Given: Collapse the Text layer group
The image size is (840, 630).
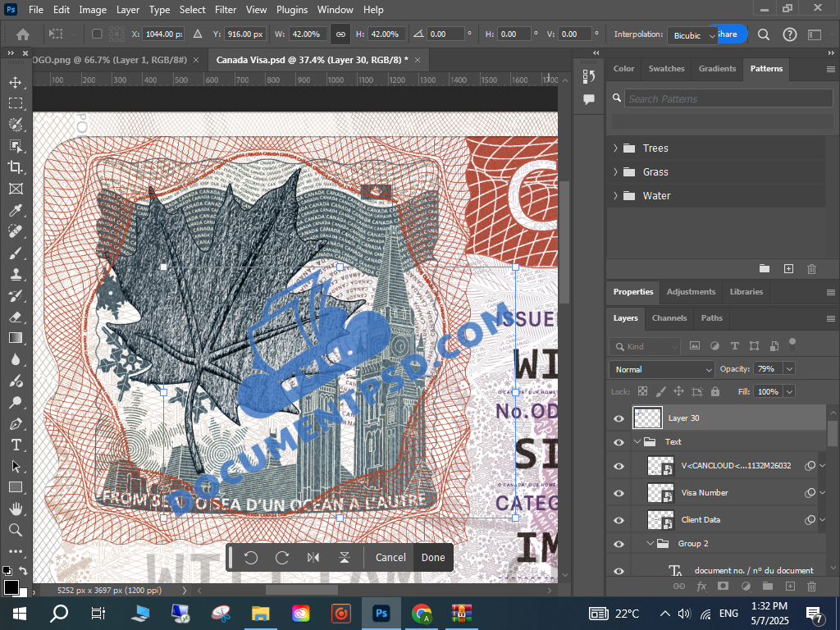Looking at the screenshot, I should [637, 442].
